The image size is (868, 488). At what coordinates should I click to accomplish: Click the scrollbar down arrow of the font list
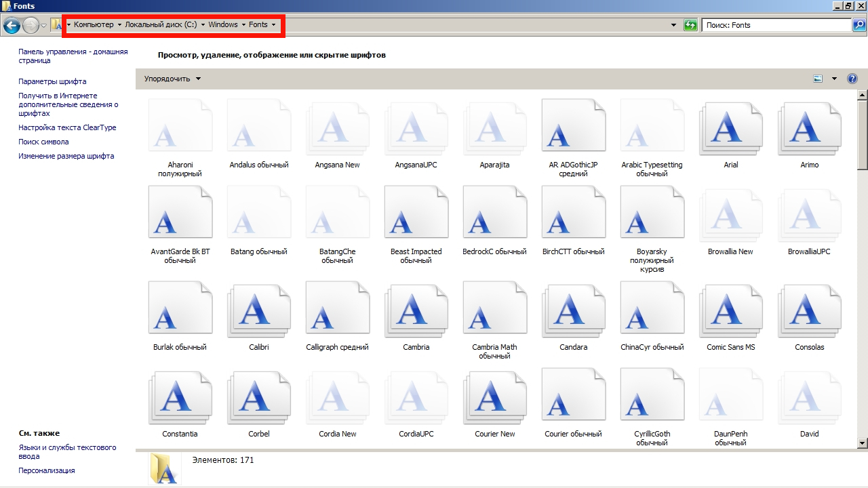pyautogui.click(x=863, y=443)
